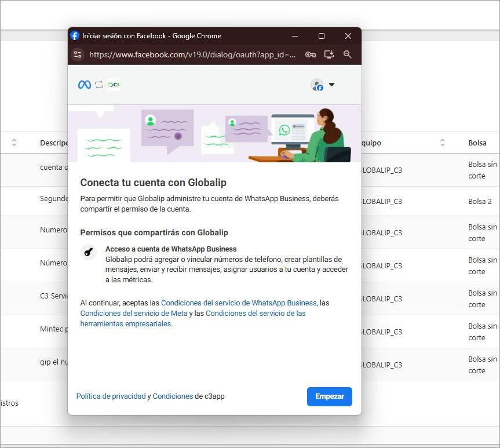Image resolution: width=500 pixels, height=448 pixels.
Task: Click the Facebook profile avatar icon
Action: coord(317,85)
